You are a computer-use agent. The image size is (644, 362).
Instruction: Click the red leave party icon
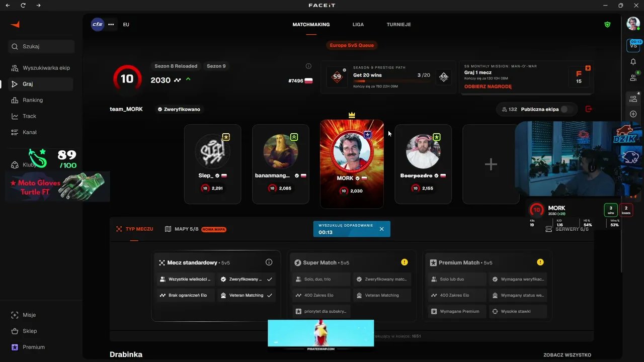(589, 109)
